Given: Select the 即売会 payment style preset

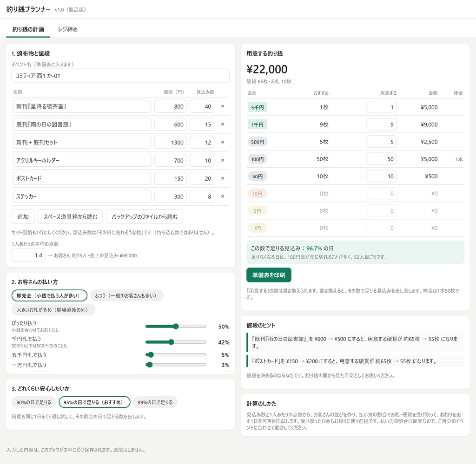Looking at the screenshot, I should tap(49, 296).
